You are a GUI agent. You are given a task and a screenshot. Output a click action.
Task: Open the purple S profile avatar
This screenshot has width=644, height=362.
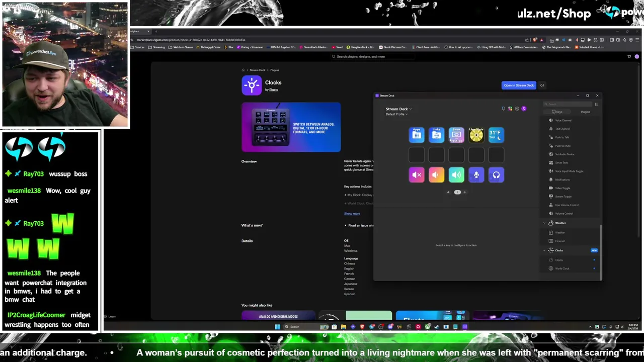click(x=524, y=109)
